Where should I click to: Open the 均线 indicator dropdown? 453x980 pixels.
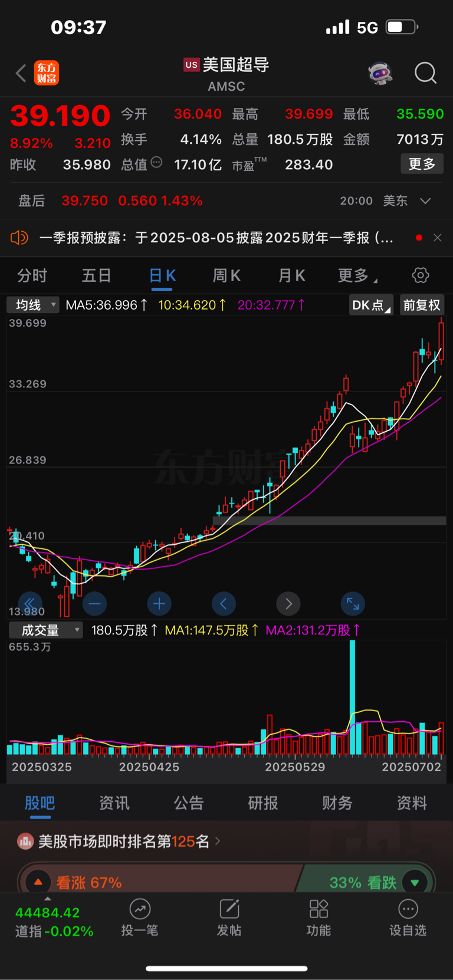tap(33, 305)
